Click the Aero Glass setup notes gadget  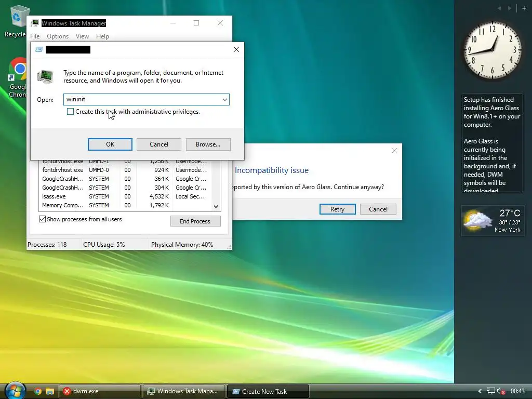click(x=493, y=143)
